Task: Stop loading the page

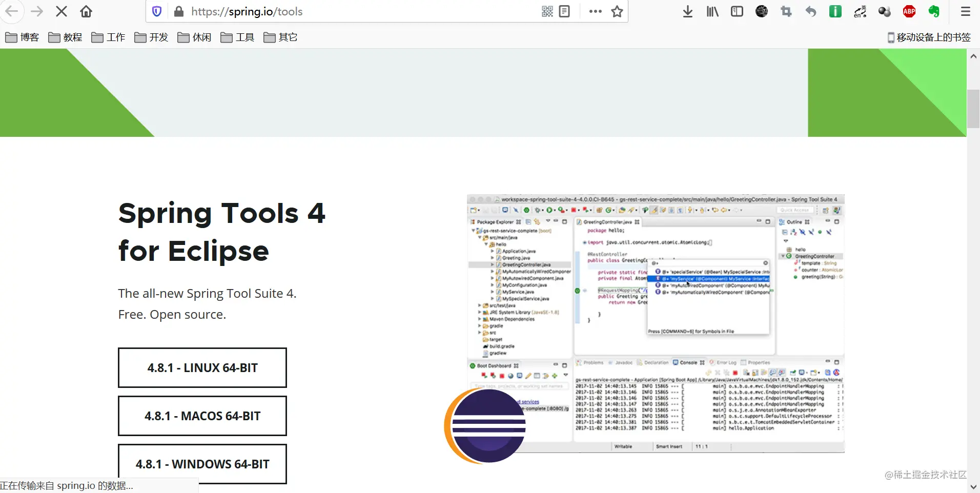Action: click(x=62, y=11)
